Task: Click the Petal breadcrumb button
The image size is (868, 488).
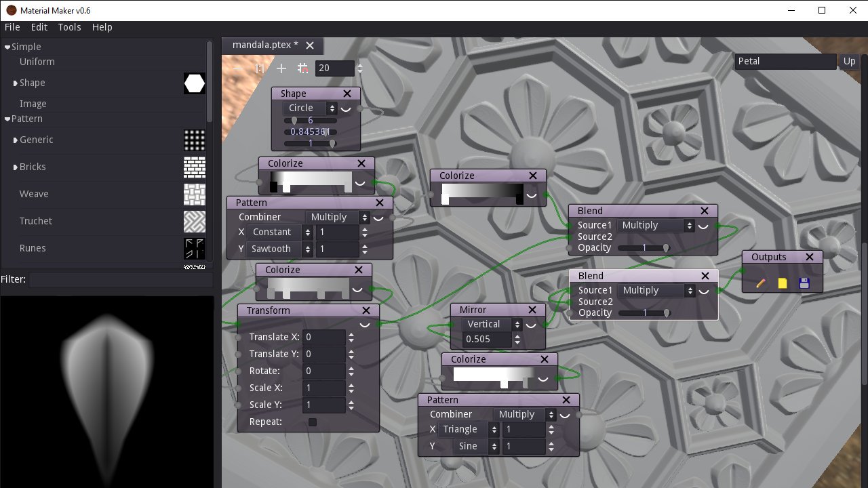Action: tap(785, 61)
